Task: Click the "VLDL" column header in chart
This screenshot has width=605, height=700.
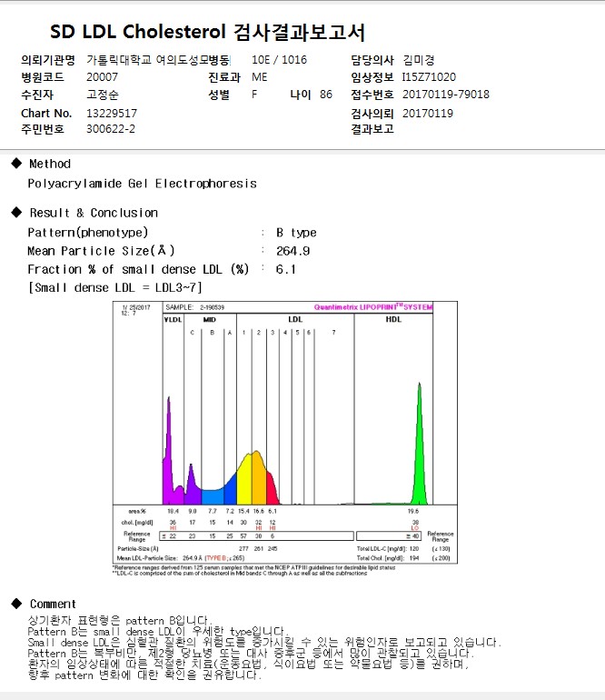Action: tap(174, 320)
